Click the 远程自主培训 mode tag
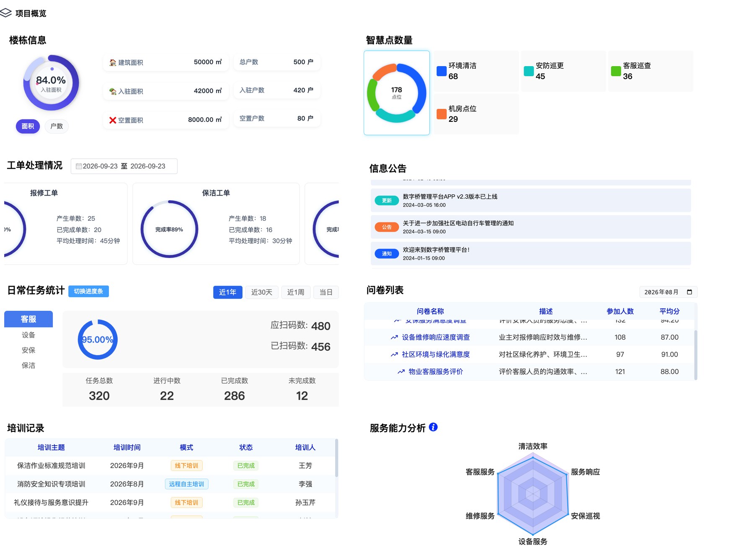 pos(186,484)
